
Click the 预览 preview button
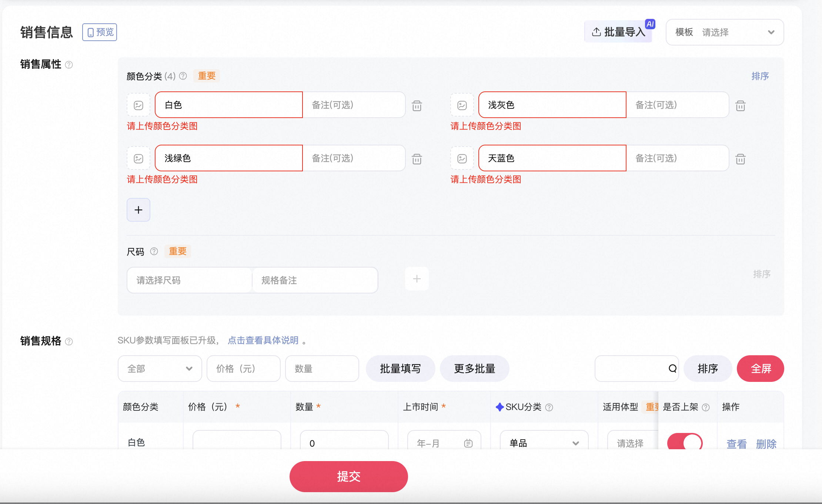point(100,32)
